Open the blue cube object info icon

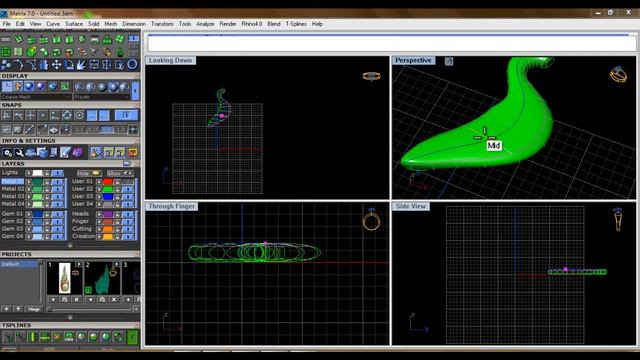coord(42,153)
